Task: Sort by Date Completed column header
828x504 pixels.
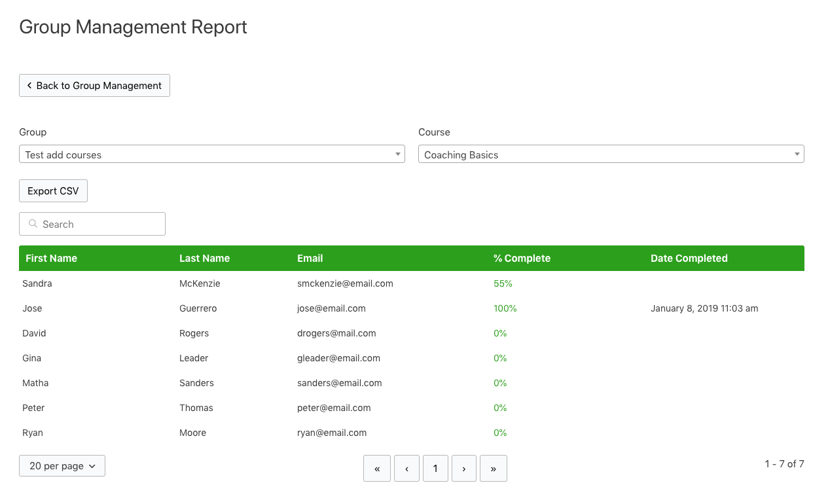Action: pos(689,259)
